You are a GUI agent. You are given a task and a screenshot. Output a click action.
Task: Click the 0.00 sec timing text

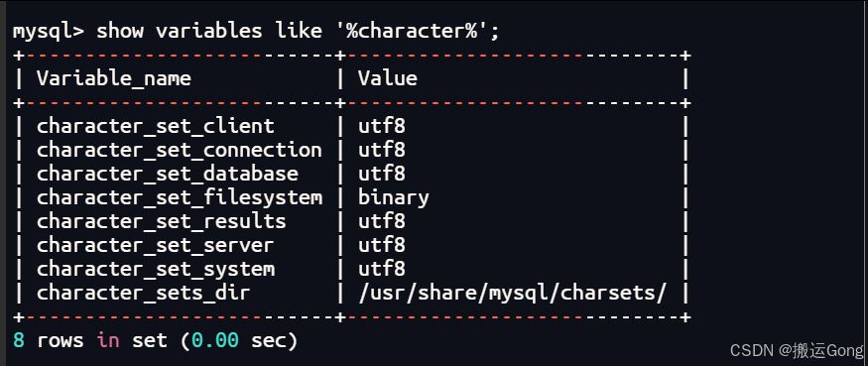click(239, 340)
